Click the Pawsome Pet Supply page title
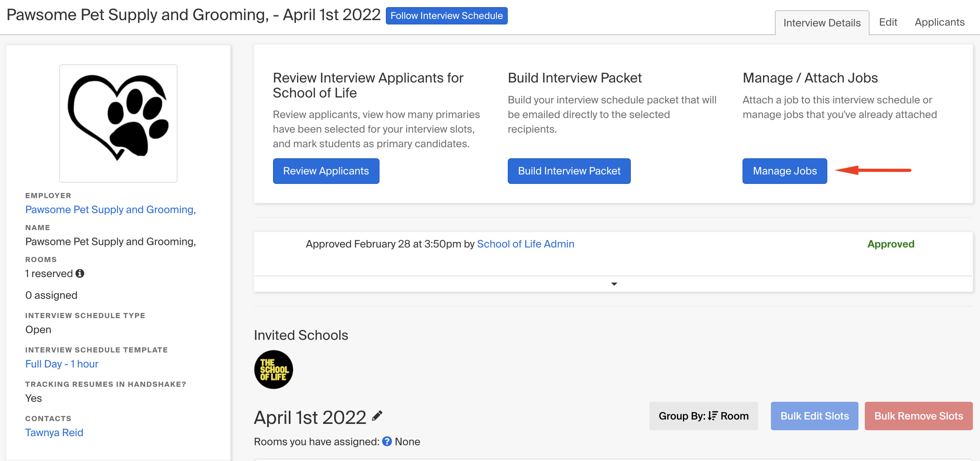Viewport: 980px width, 461px height. pyautogui.click(x=193, y=15)
